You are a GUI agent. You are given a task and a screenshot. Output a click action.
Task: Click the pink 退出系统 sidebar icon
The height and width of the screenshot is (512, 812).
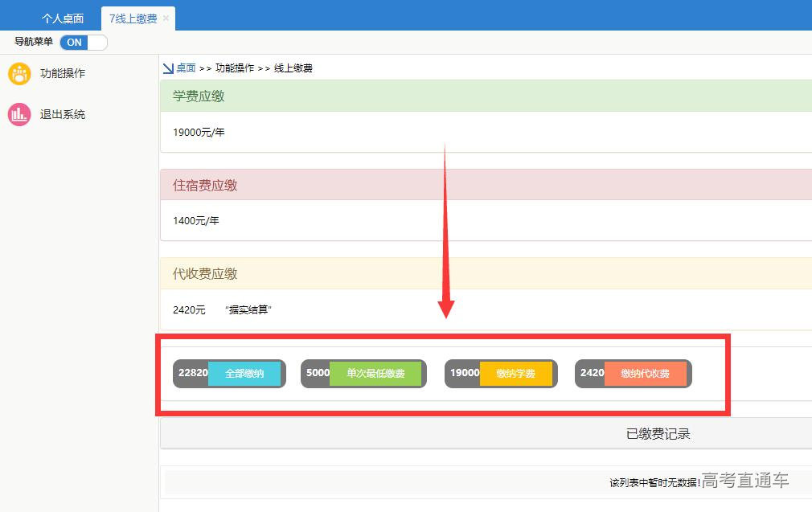[19, 115]
